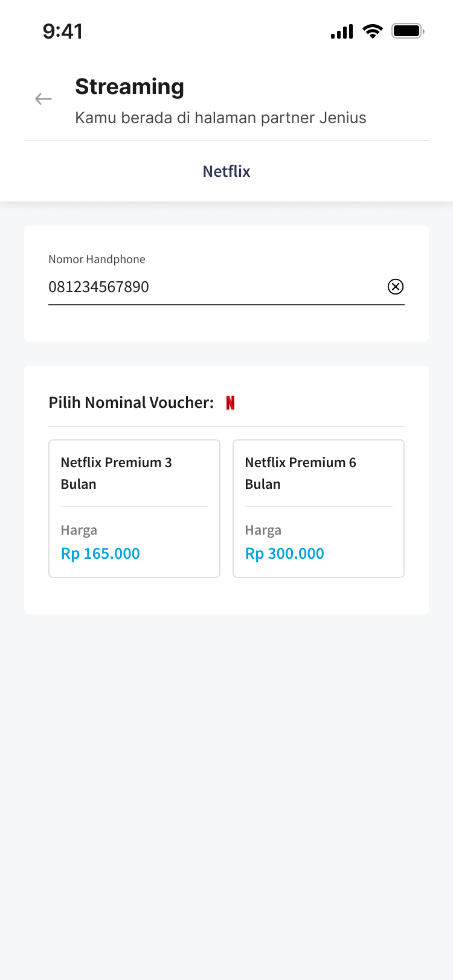Tap the Rp 165.000 price

click(x=100, y=553)
